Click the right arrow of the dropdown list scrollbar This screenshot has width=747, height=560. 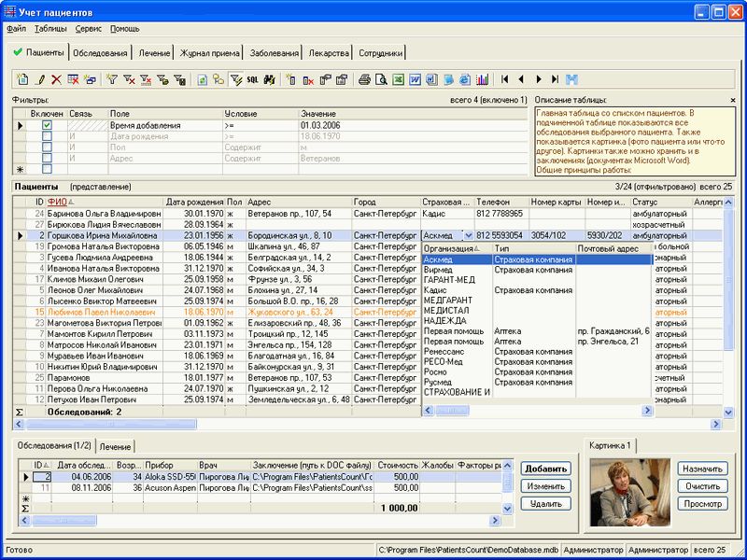tap(647, 410)
